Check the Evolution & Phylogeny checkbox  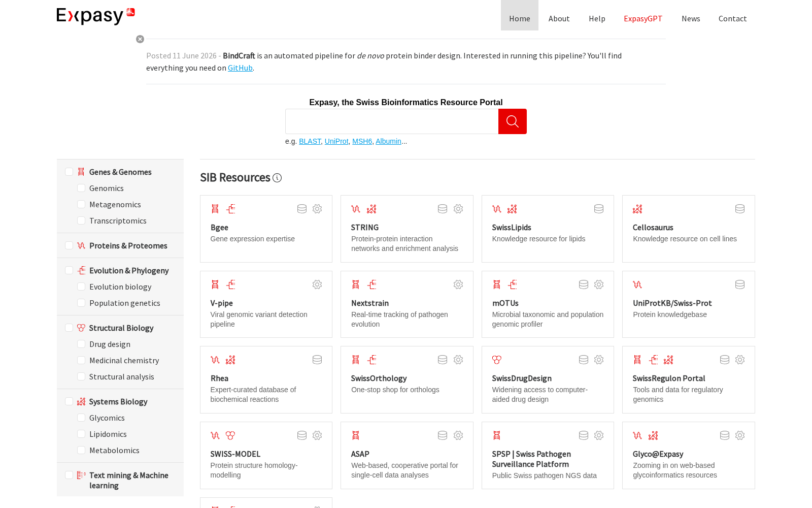(x=69, y=270)
